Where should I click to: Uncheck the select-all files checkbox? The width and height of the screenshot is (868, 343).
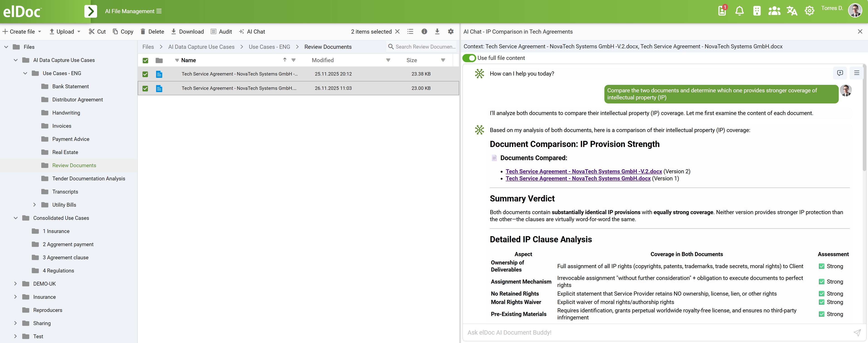[145, 61]
